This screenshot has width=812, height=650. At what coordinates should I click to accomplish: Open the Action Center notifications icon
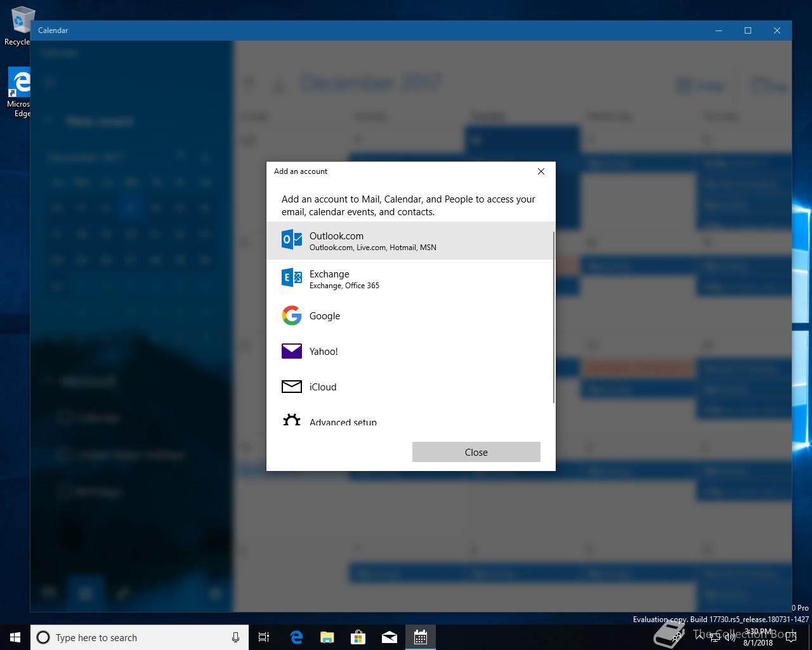790,637
